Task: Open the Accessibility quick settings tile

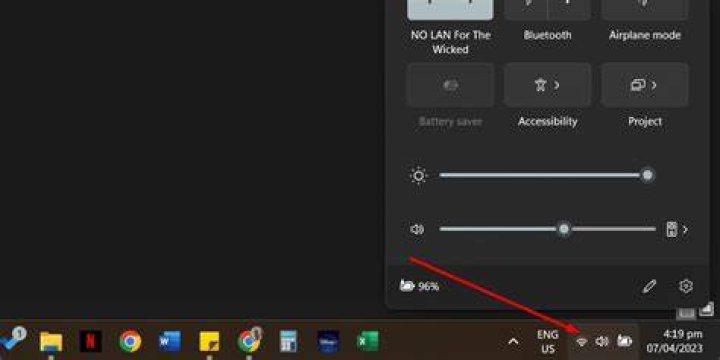Action: coord(547,85)
